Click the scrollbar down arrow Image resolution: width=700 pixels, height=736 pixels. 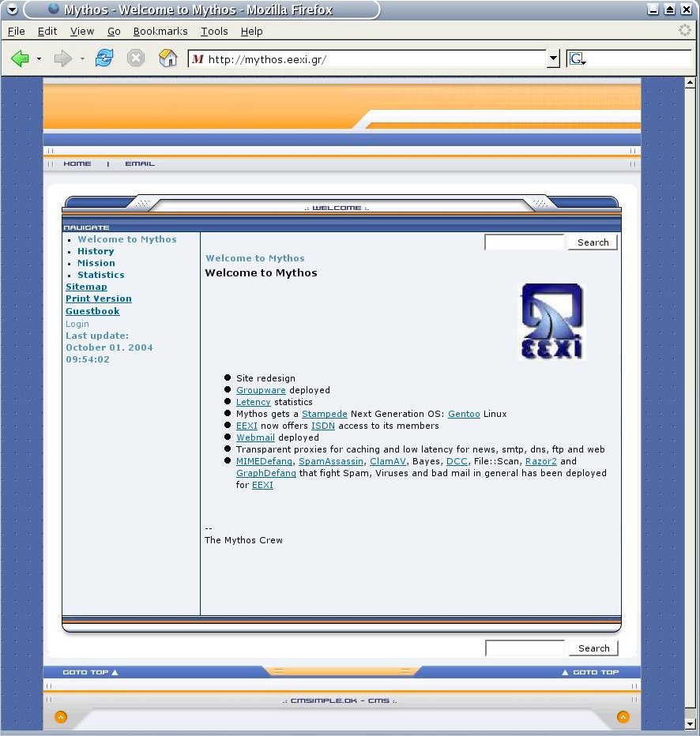[690, 724]
